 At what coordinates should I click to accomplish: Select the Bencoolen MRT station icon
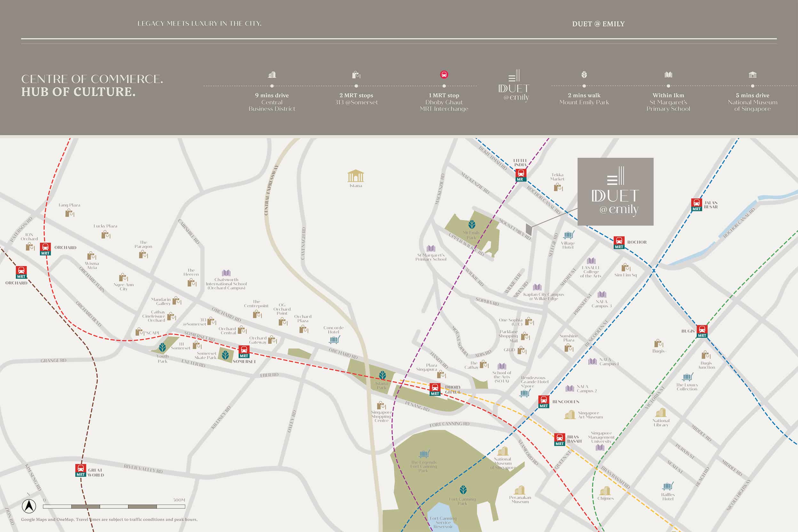[544, 402]
